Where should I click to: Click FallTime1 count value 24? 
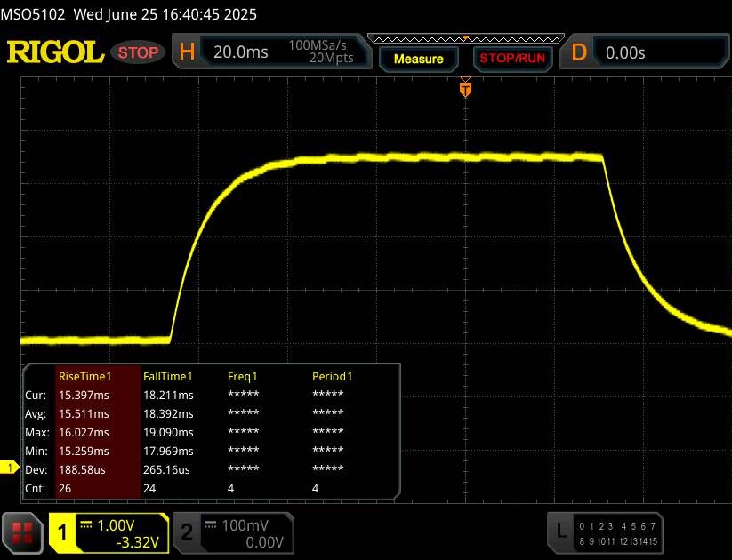click(149, 488)
